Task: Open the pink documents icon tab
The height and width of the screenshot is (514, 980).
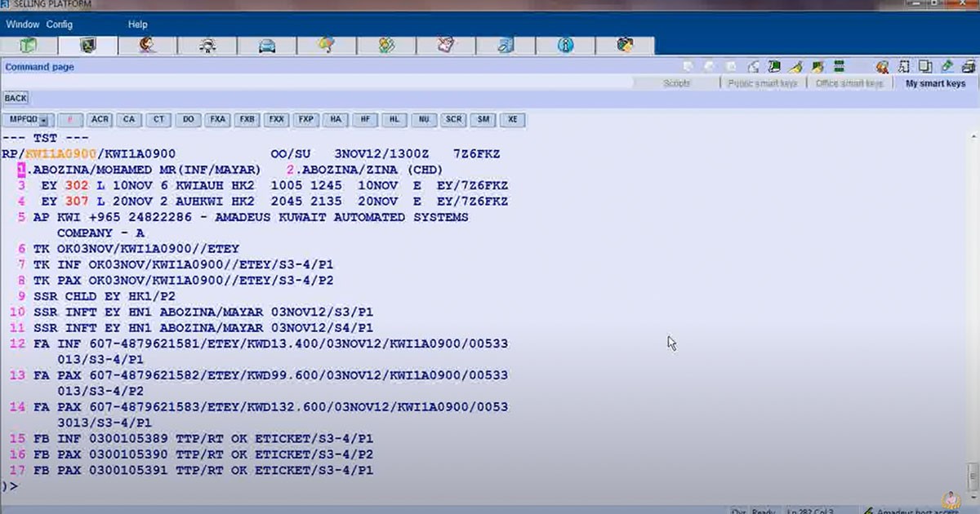Action: [446, 46]
